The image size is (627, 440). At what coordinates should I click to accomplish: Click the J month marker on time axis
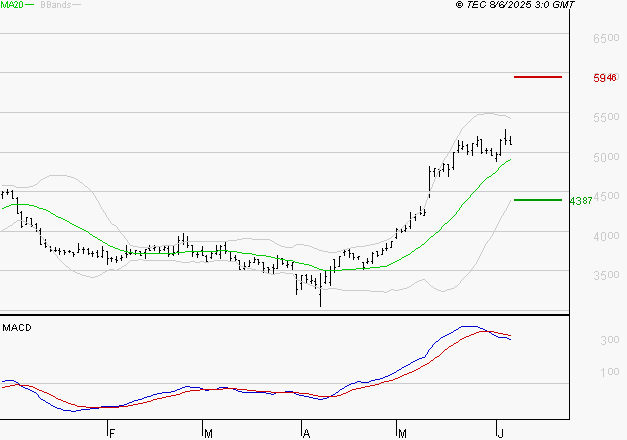pyautogui.click(x=501, y=433)
